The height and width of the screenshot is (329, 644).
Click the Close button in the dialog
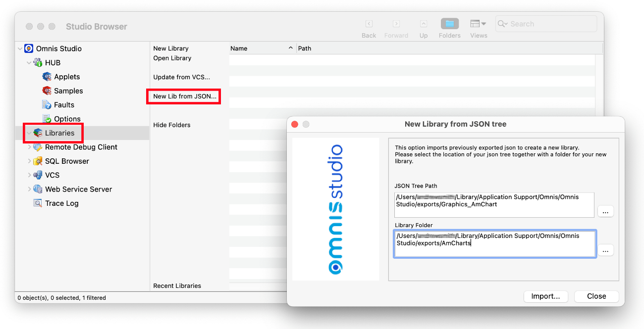tap(596, 296)
